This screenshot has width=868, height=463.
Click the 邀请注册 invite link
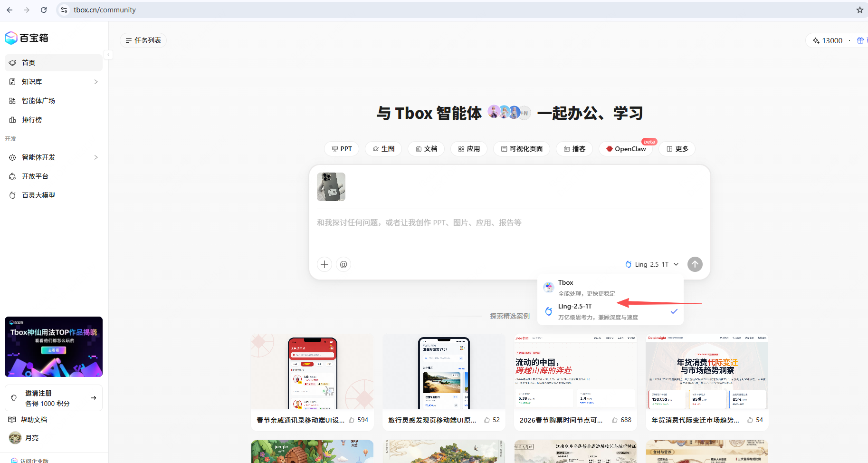coord(53,397)
